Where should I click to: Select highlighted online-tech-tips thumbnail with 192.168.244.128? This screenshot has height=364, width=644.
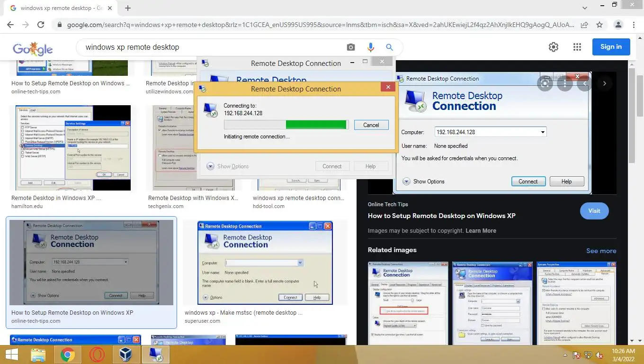[x=91, y=262]
